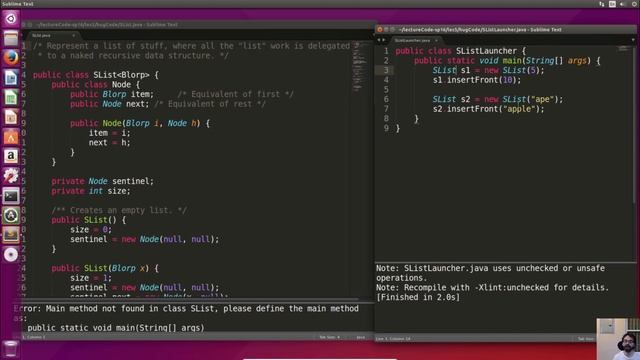Screen dimensions: 640x360
Task: Click line number 3 in SListLauncher gutter
Action: tap(386, 70)
